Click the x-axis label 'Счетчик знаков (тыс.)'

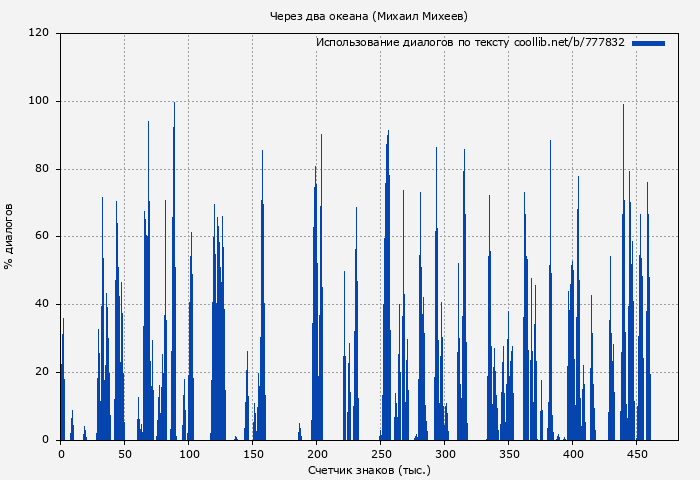click(x=369, y=469)
